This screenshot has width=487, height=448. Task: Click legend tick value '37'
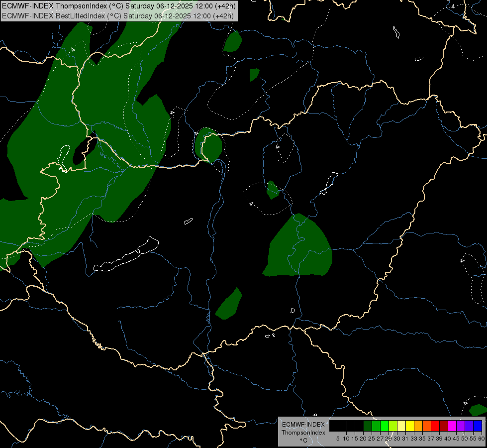pyautogui.click(x=431, y=439)
